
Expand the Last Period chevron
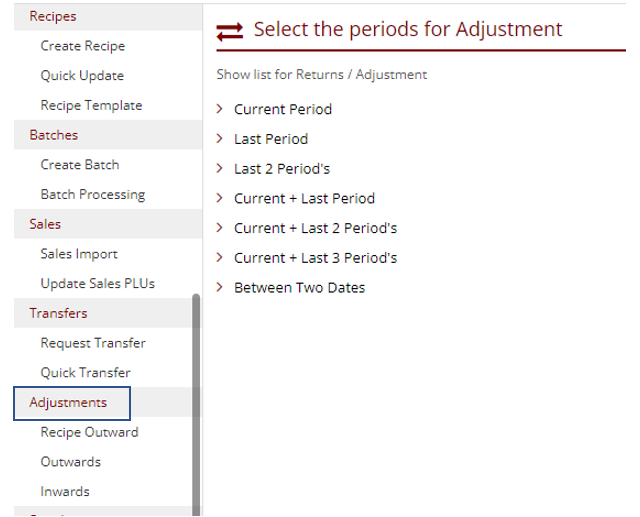pyautogui.click(x=220, y=138)
